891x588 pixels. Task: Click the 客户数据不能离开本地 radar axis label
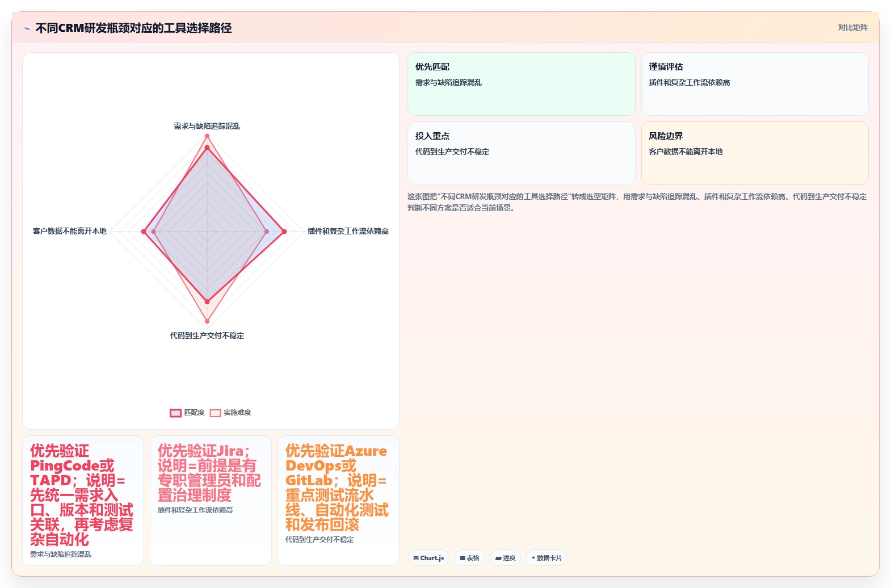coord(70,231)
